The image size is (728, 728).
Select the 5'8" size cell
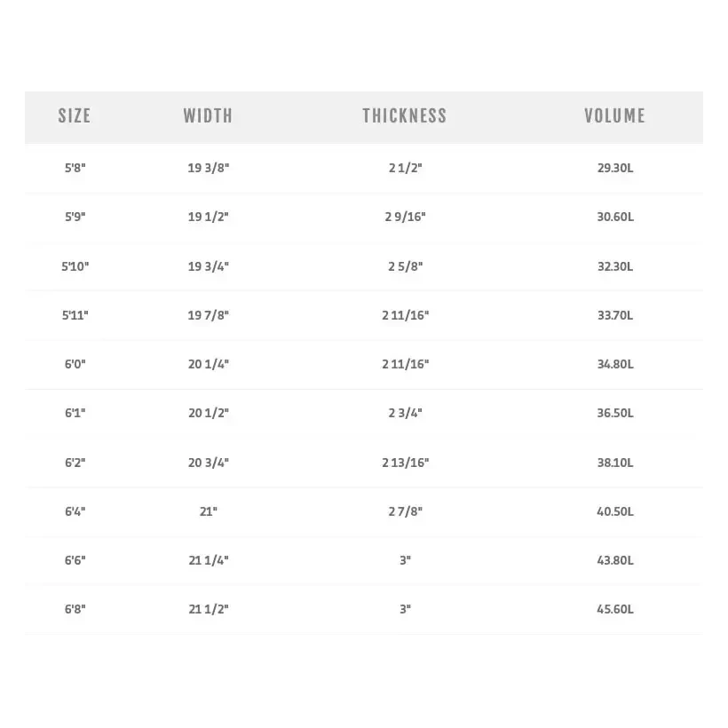coord(75,168)
